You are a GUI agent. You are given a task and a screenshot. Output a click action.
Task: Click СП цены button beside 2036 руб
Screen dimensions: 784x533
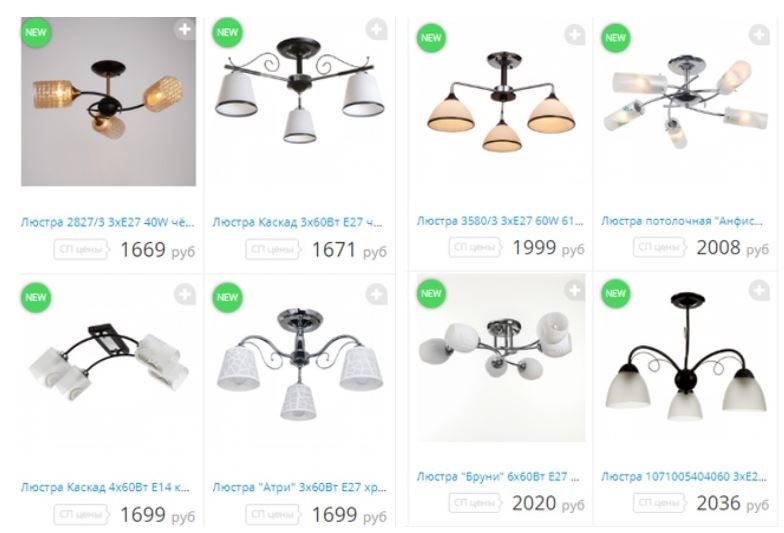pos(659,502)
